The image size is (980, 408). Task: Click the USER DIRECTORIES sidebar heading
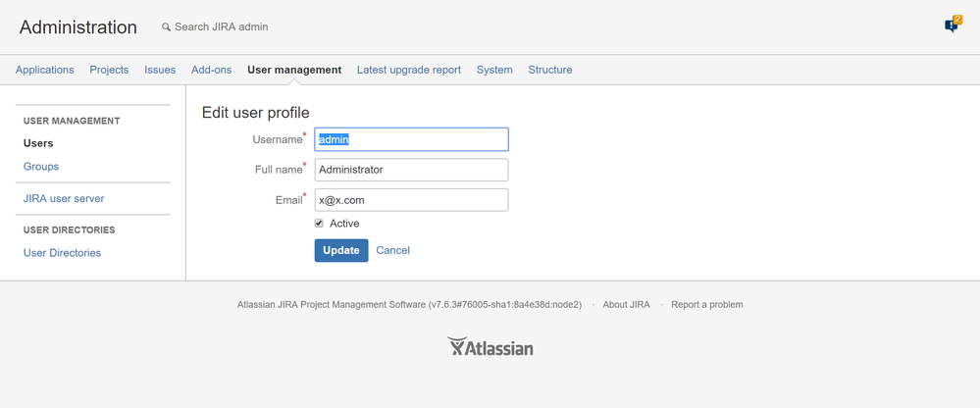[x=70, y=229]
